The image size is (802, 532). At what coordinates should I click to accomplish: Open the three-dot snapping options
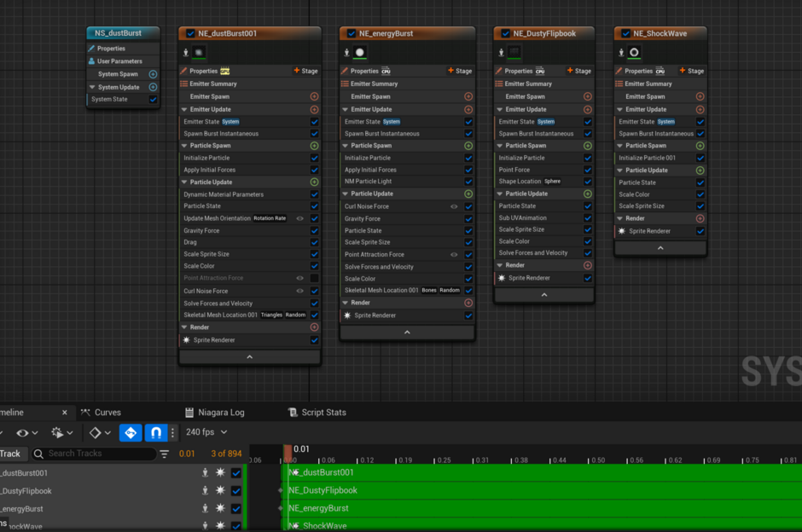pyautogui.click(x=173, y=433)
